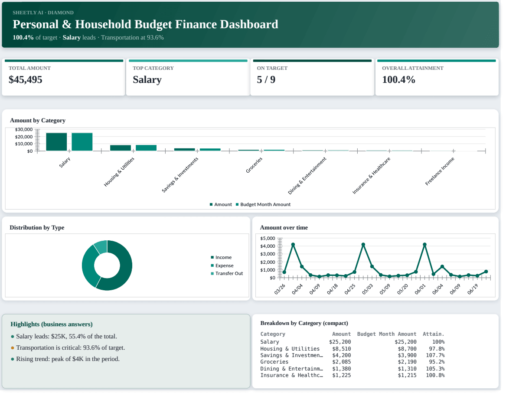Click the $20,000 tick on the bar chart axis
Screen dimensions: 532x400
click(24, 137)
